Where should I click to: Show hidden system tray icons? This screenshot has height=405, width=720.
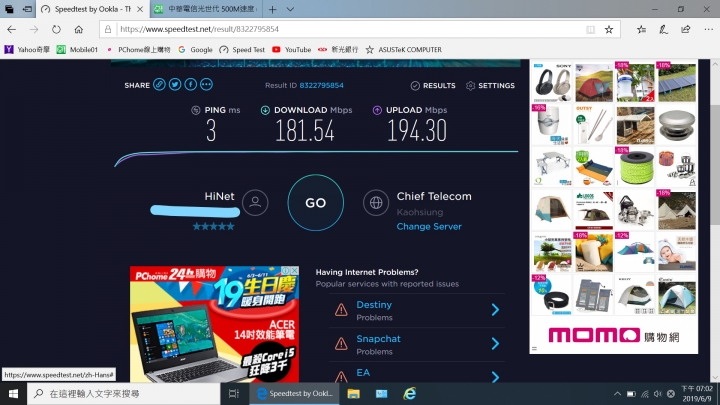pyautogui.click(x=617, y=394)
